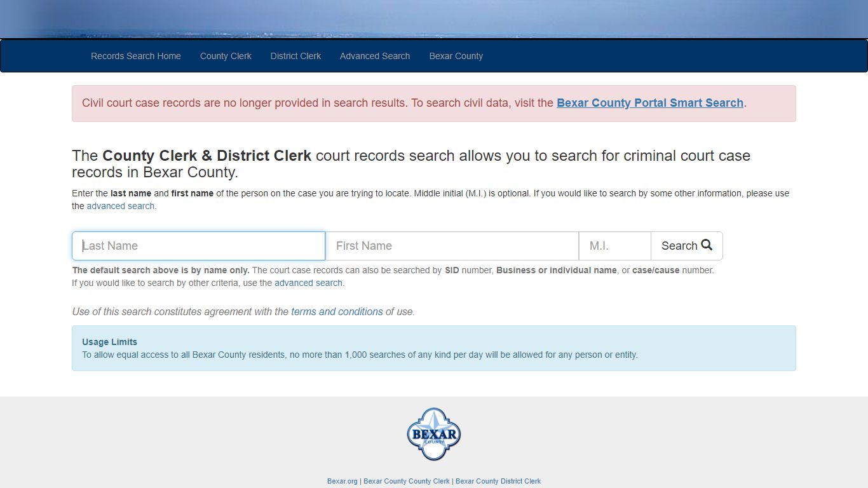Image resolution: width=868 pixels, height=488 pixels.
Task: Click the advanced search link in the instructions paragraph
Action: pos(120,206)
